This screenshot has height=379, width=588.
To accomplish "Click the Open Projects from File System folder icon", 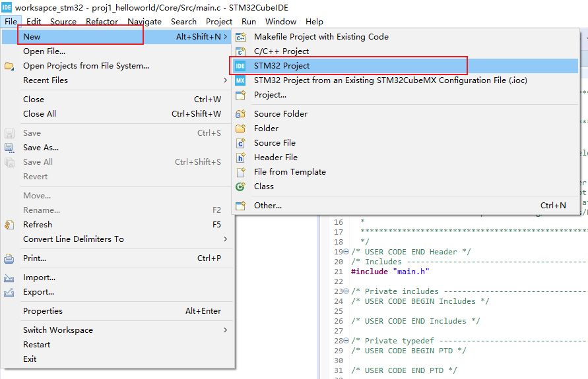I will (x=9, y=67).
